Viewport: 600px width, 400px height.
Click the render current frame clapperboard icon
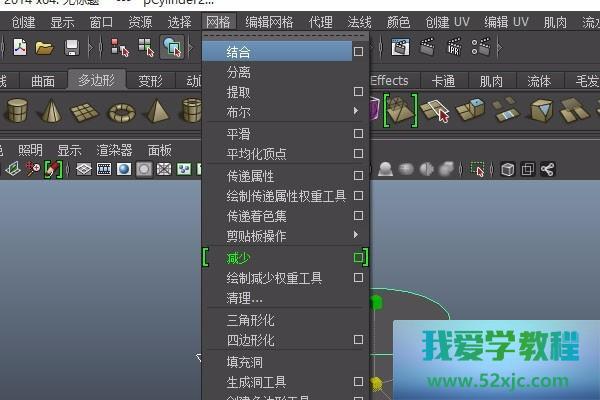401,46
